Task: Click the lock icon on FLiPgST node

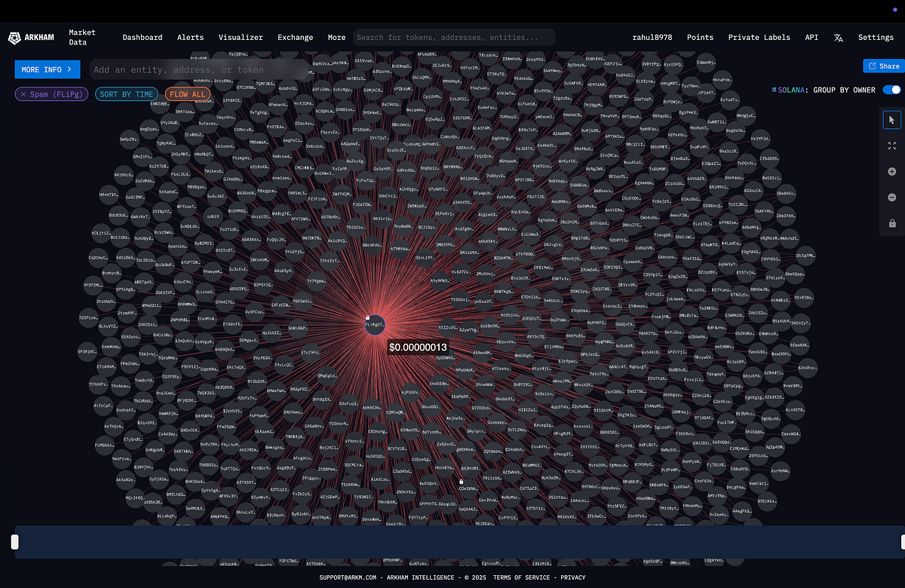Action: coord(368,317)
